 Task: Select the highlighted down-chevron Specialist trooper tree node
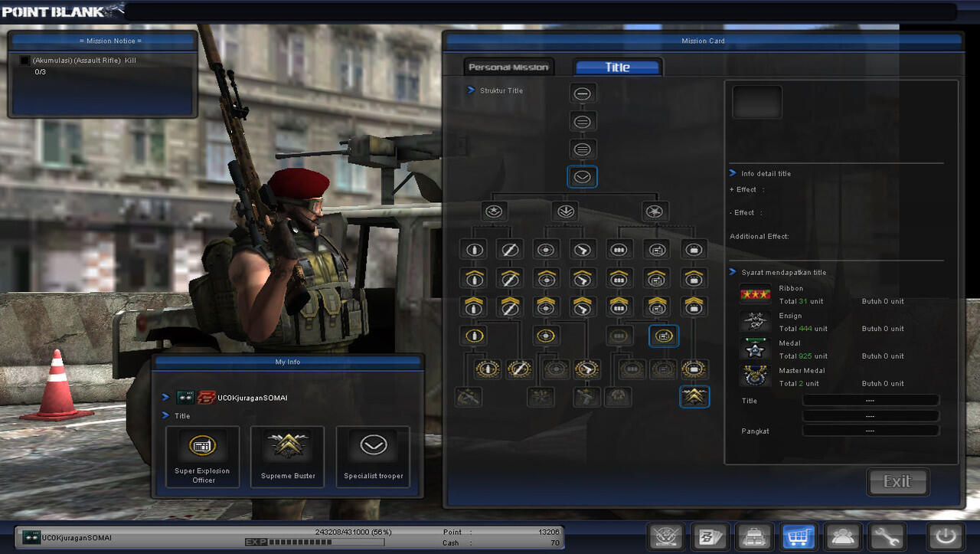tap(583, 177)
